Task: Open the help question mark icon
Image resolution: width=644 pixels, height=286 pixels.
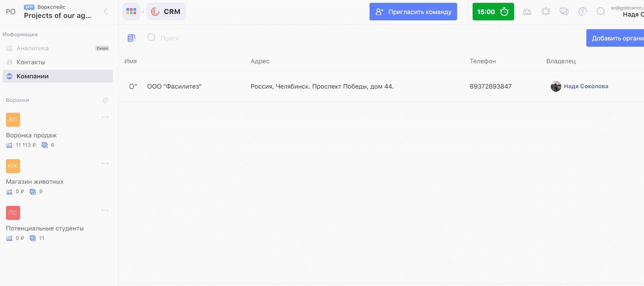Action: pyautogui.click(x=582, y=12)
